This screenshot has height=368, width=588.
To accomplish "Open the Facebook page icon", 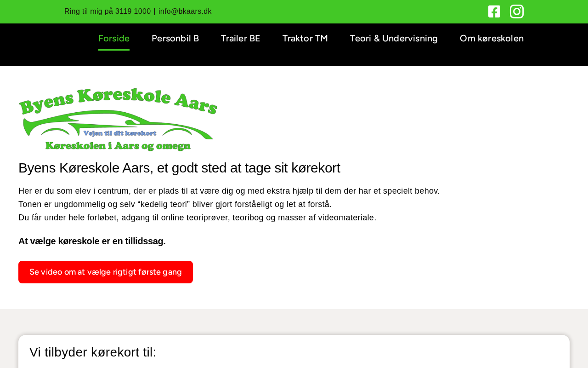I will (494, 11).
